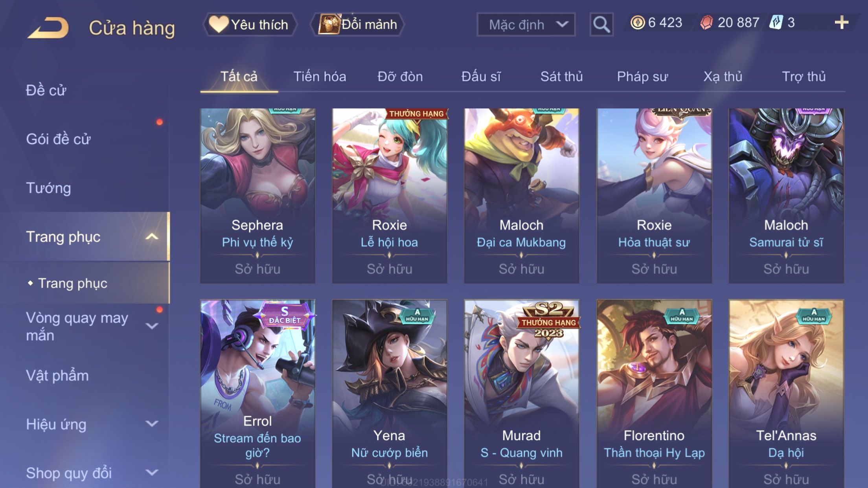The image size is (868, 488).
Task: Select Sephera Phi vụ thế kỷ skin
Action: (x=257, y=196)
